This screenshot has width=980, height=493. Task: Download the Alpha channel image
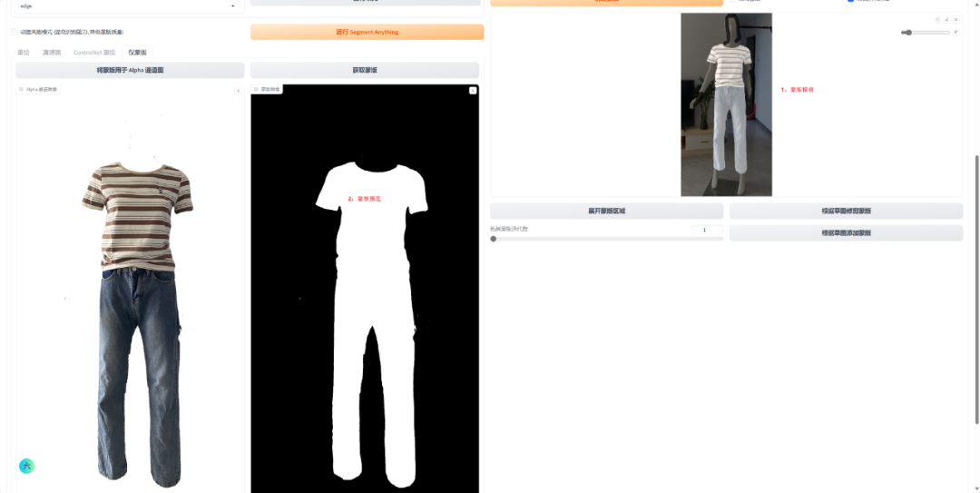tap(238, 91)
